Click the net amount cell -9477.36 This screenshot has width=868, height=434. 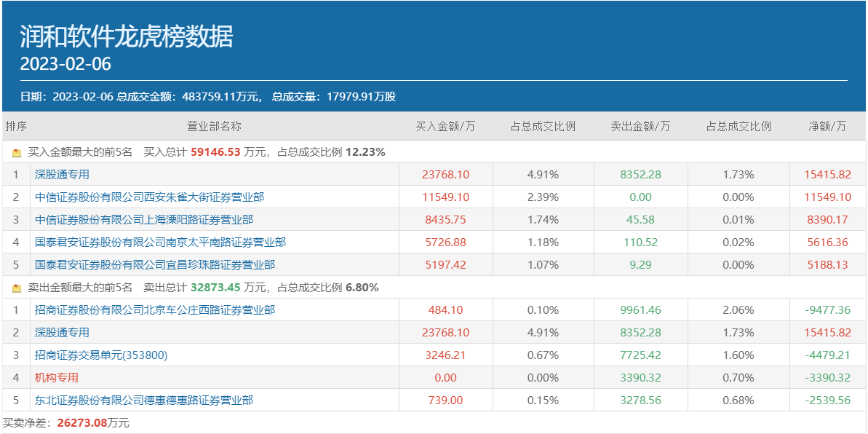coord(827,310)
